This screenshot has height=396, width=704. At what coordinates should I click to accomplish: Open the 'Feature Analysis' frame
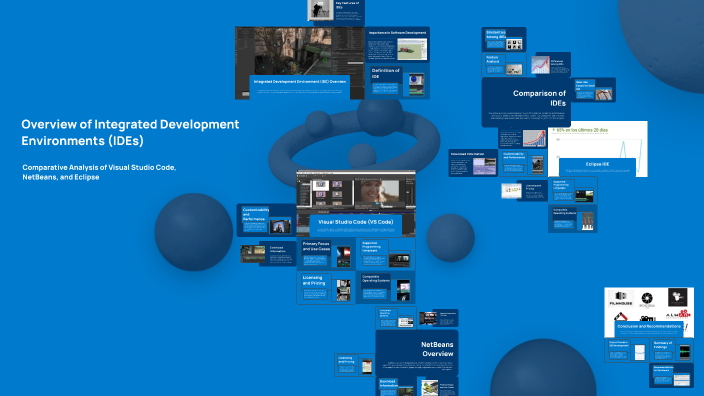click(x=504, y=65)
